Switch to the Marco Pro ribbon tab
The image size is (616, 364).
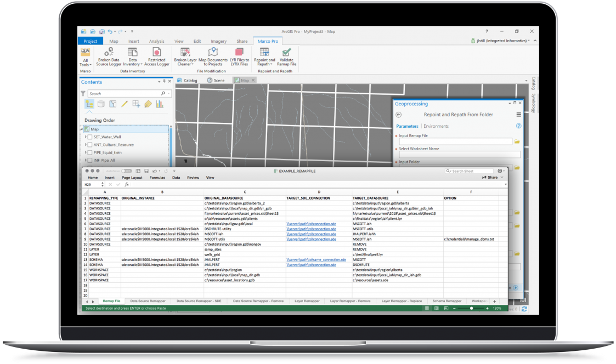(268, 41)
